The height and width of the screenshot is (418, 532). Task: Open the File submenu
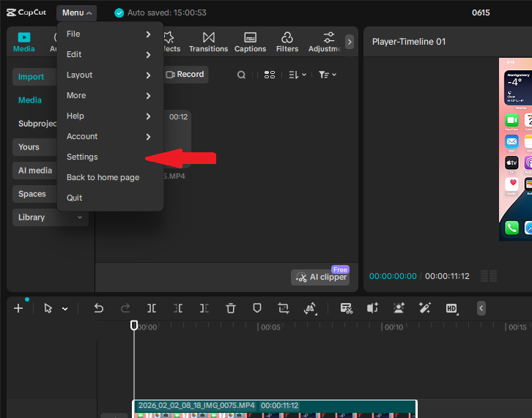pos(110,34)
